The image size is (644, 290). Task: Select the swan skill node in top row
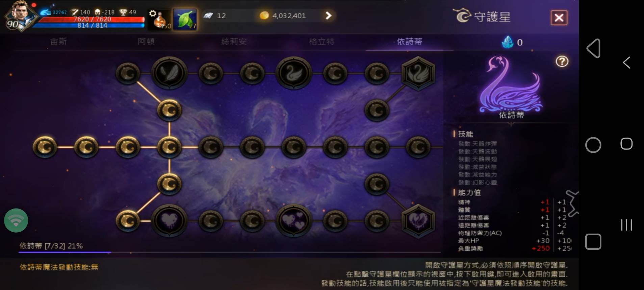[294, 73]
